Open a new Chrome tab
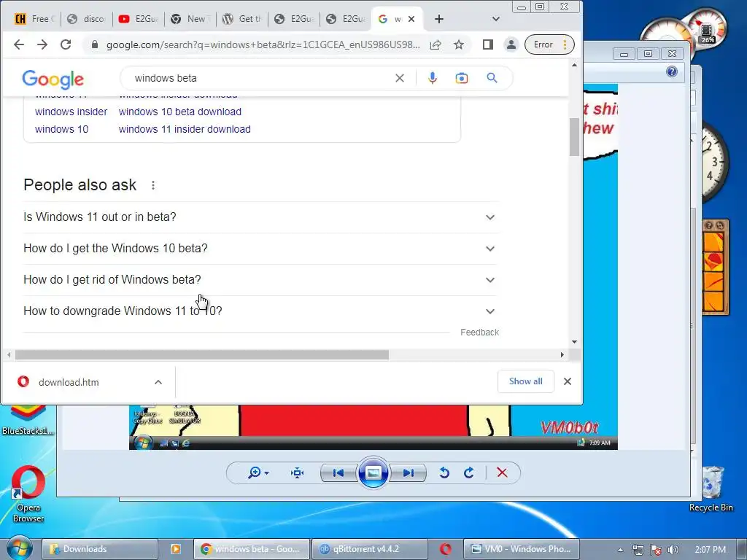 (438, 19)
